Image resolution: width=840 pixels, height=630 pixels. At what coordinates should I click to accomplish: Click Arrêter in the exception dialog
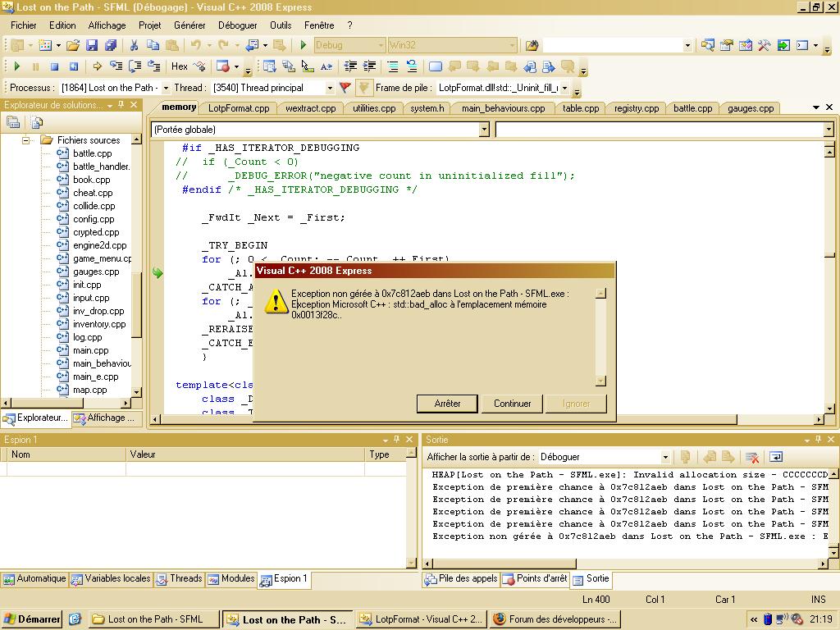pos(447,404)
